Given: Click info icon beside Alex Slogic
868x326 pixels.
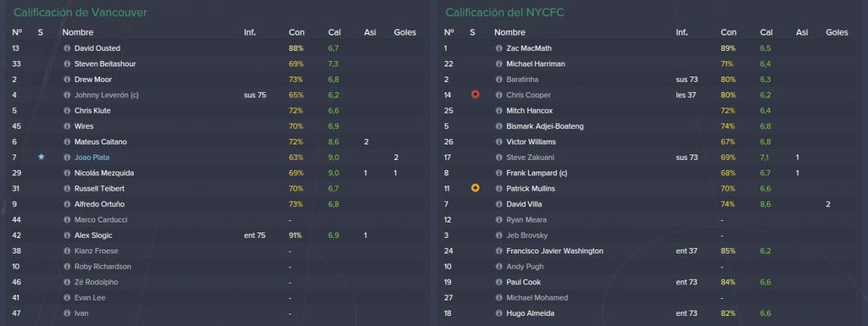Looking at the screenshot, I should [67, 235].
